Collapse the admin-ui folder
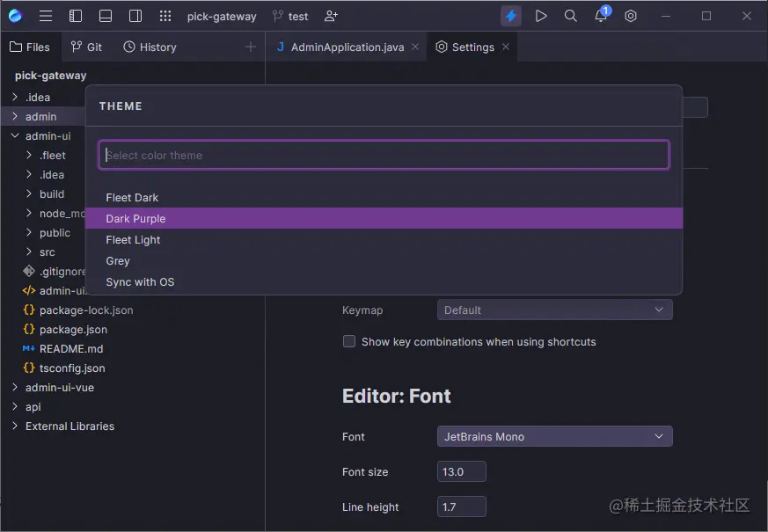 point(15,135)
